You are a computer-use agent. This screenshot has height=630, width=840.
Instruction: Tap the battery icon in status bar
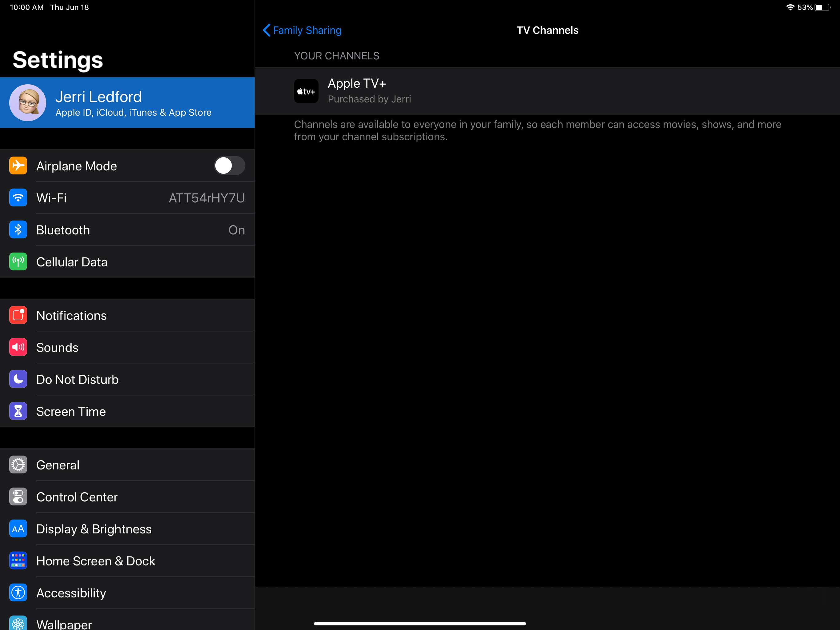click(822, 7)
